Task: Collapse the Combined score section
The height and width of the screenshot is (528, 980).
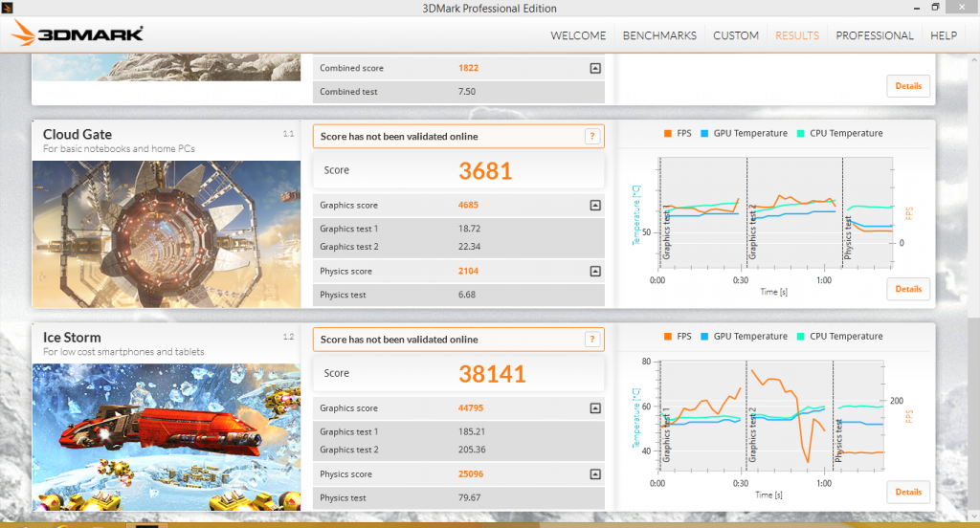Action: click(595, 69)
